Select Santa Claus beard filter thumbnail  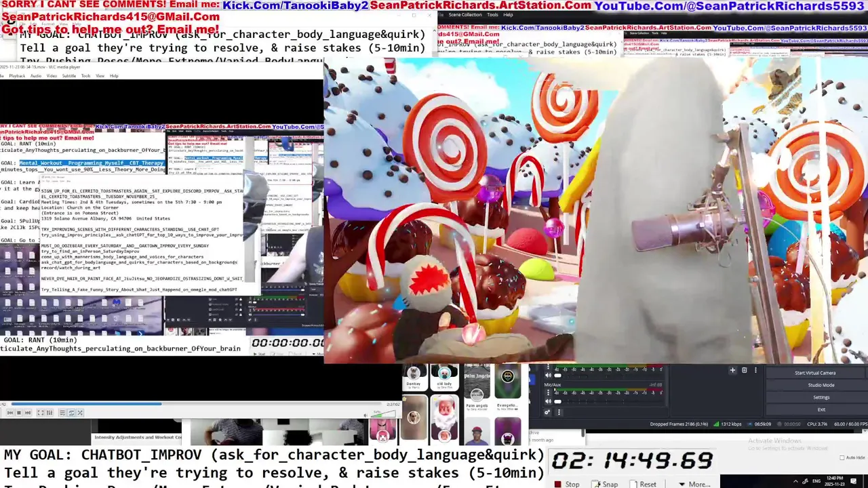tap(444, 418)
